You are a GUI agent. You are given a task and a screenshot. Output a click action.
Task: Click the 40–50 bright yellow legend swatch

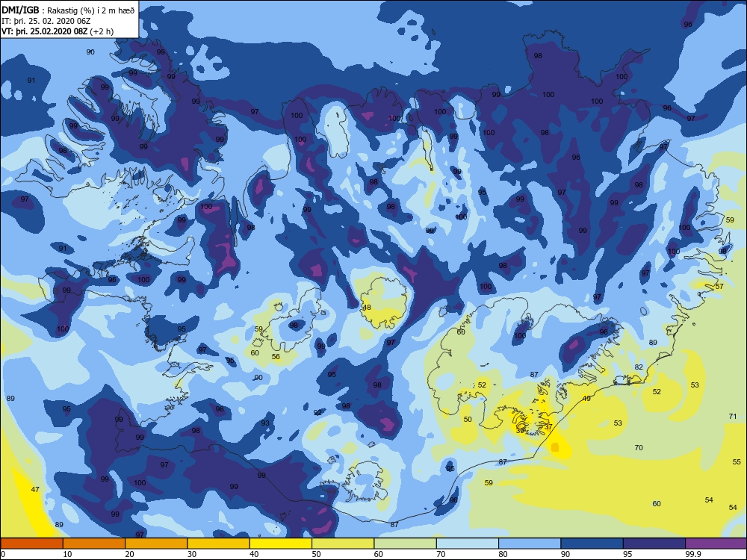click(281, 543)
